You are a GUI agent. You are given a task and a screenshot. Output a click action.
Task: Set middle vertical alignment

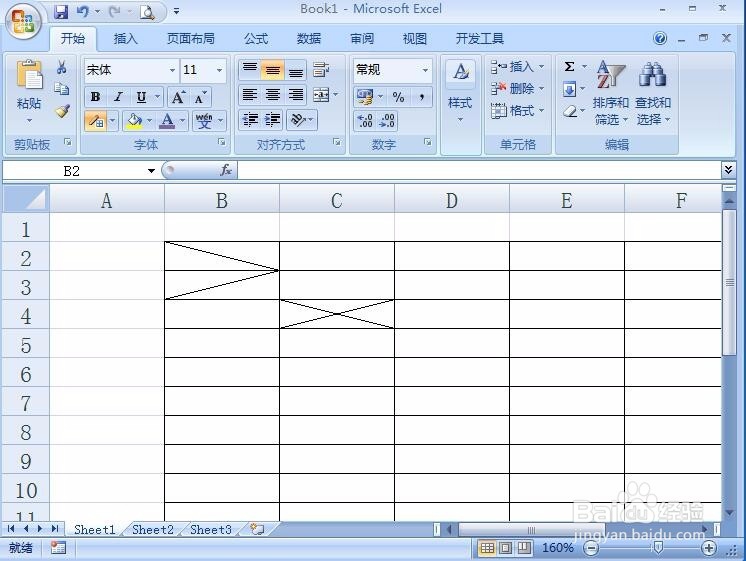273,70
